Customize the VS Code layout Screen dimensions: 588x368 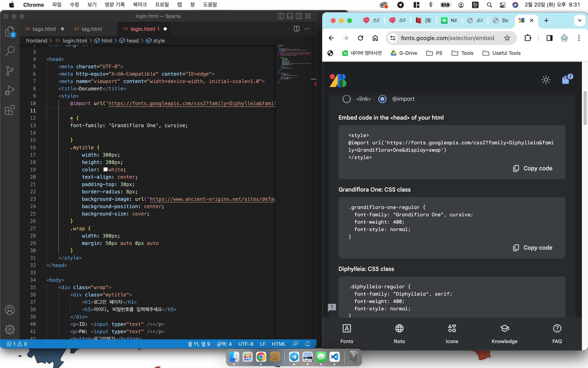click(x=308, y=16)
